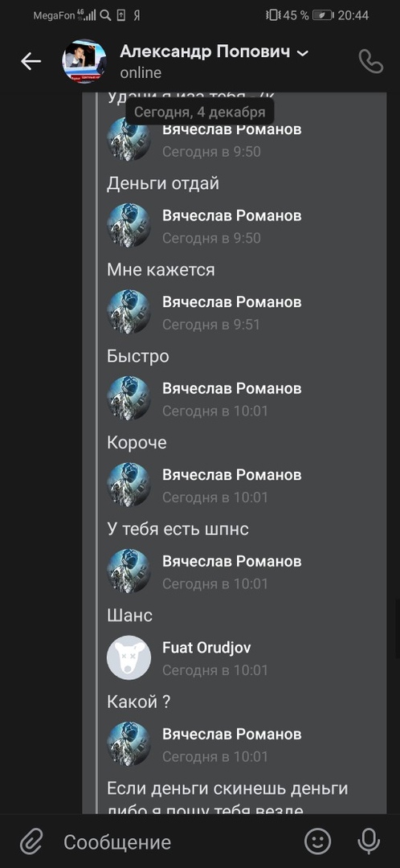
Task: Start a call with phone icon
Action: coord(370,61)
